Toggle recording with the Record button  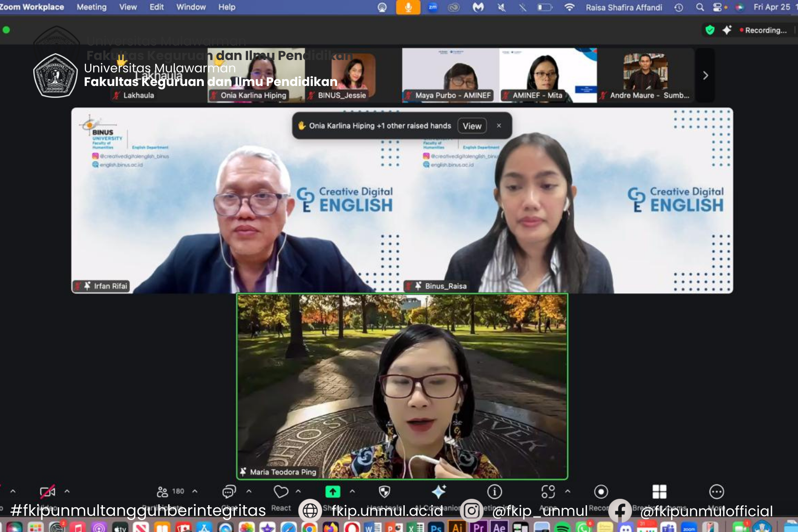601,492
